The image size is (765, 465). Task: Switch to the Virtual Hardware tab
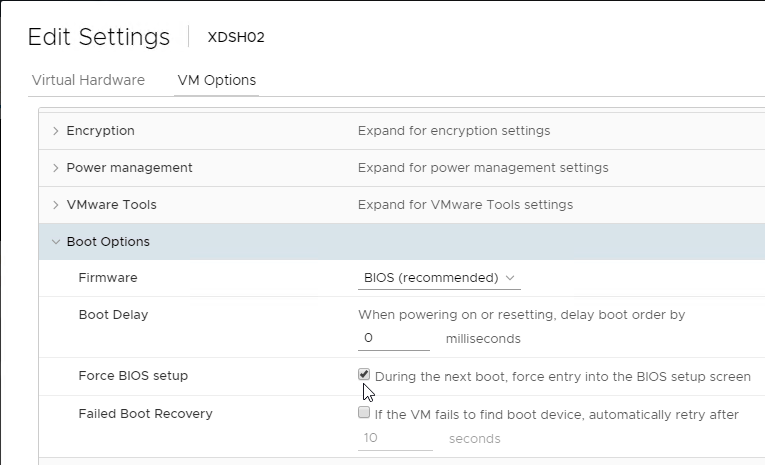pyautogui.click(x=88, y=80)
